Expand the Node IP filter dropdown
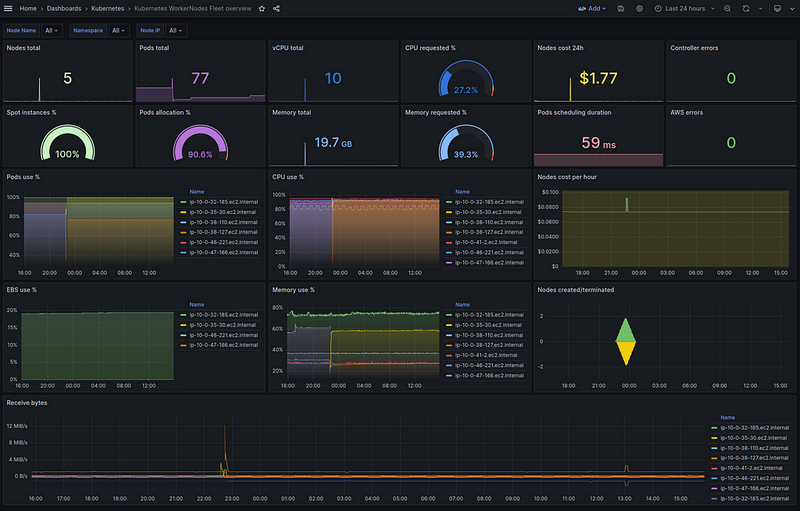The height and width of the screenshot is (511, 800). tap(174, 30)
